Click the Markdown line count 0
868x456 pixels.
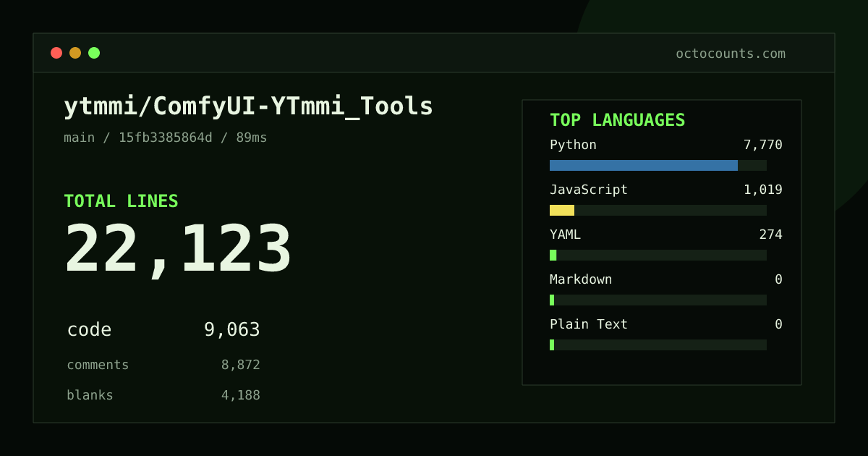tap(778, 279)
